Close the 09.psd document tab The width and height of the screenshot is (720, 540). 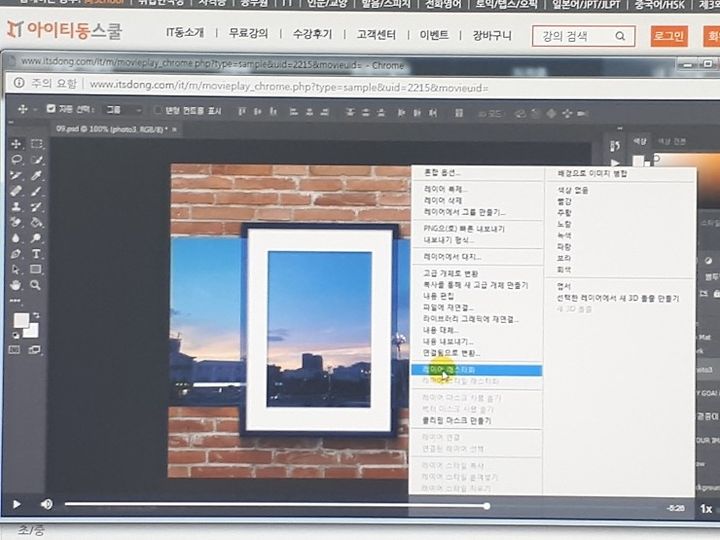(x=174, y=130)
